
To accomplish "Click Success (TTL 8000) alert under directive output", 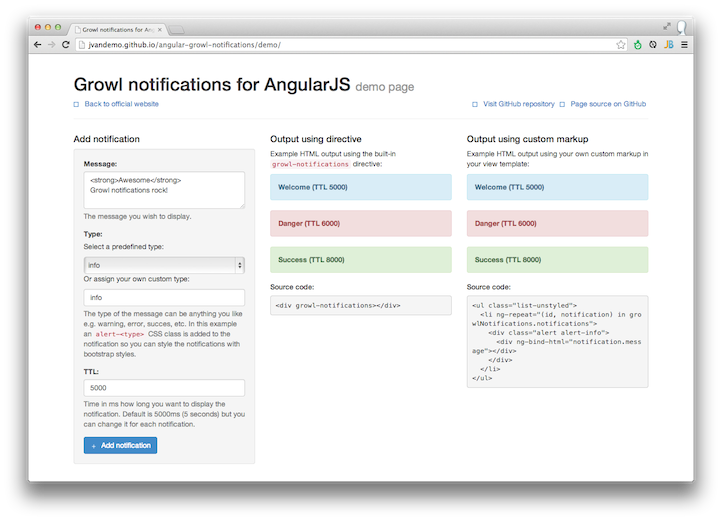I will [x=361, y=260].
